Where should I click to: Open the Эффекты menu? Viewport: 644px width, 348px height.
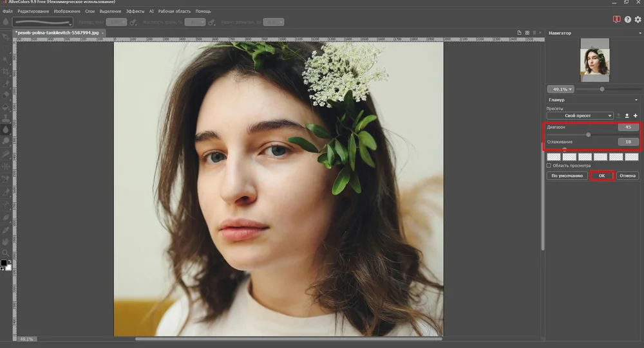135,12
